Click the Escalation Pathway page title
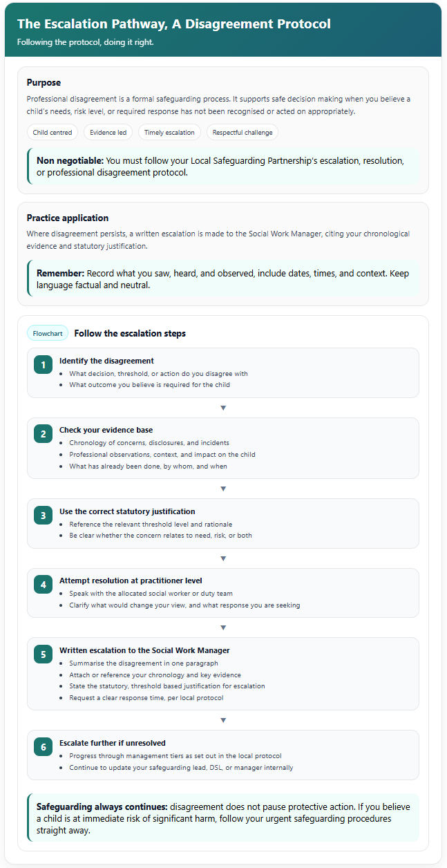447x868 pixels. pyautogui.click(x=174, y=24)
